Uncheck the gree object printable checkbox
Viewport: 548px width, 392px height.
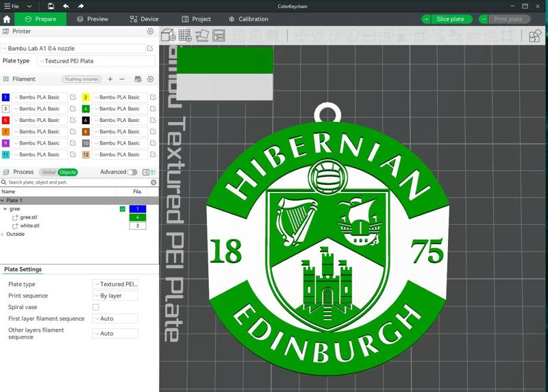coord(123,209)
